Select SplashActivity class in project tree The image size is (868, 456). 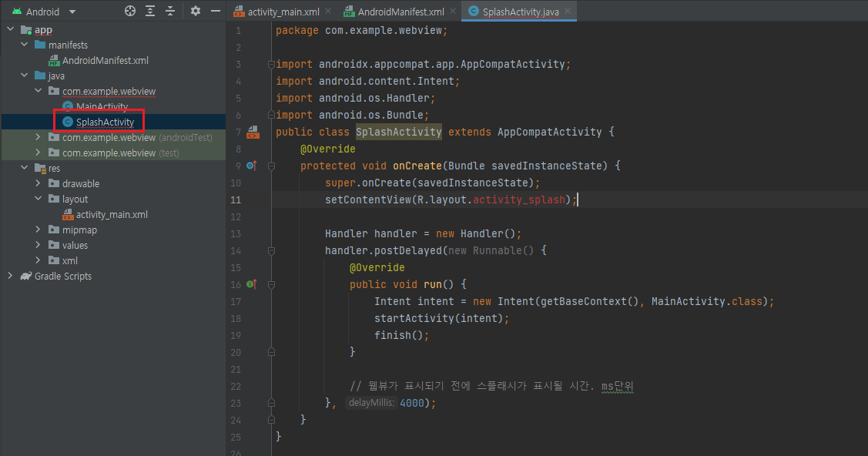coord(106,122)
